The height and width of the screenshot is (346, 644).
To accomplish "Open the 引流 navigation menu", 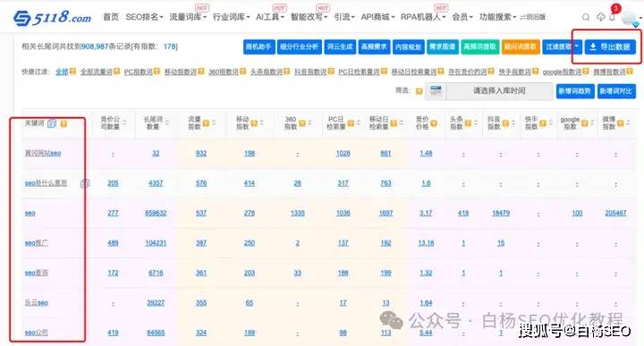I will 343,17.
